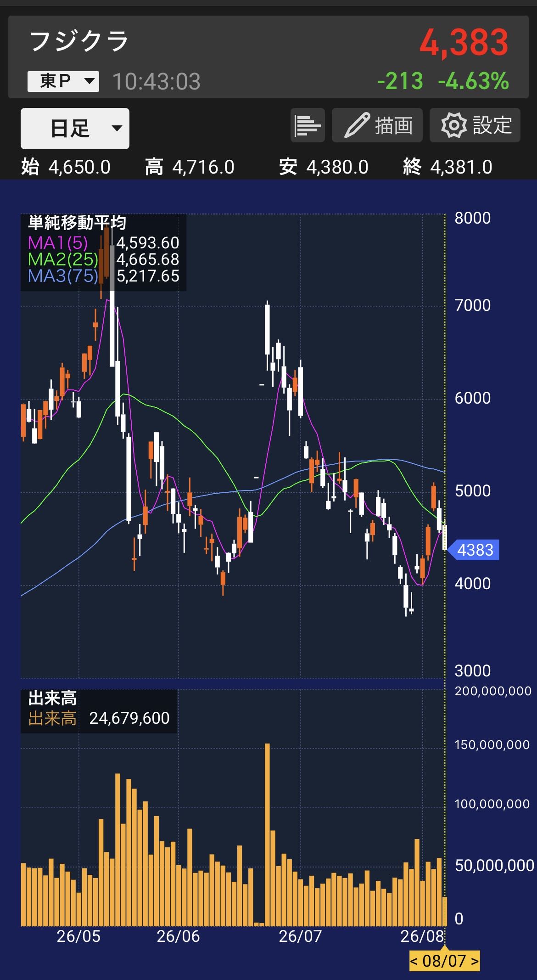Tap the previous date arrow by 08/07
Screen dimensions: 537x980
[414, 960]
